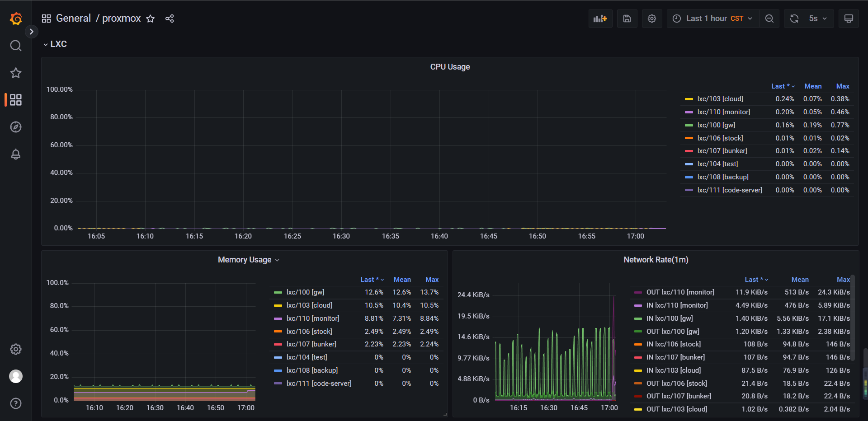Open Alerting bell in the sidebar
This screenshot has width=868, height=421.
[16, 154]
